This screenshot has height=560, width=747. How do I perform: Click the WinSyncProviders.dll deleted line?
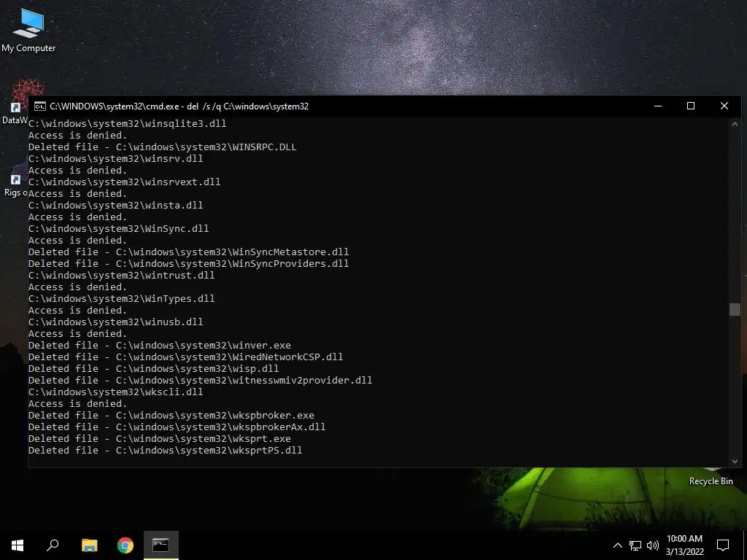coord(189,263)
